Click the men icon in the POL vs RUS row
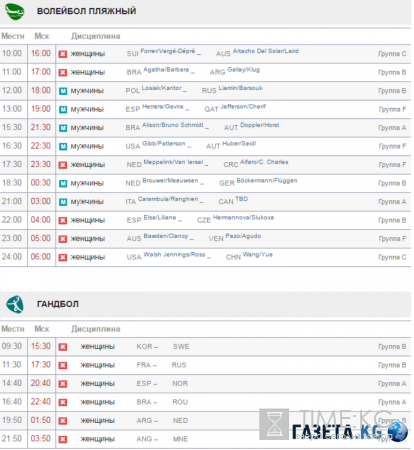This screenshot has height=450, width=414. [x=63, y=91]
